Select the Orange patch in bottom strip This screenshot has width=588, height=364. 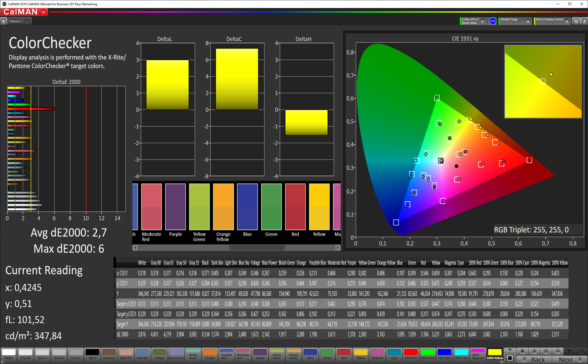[210, 354]
